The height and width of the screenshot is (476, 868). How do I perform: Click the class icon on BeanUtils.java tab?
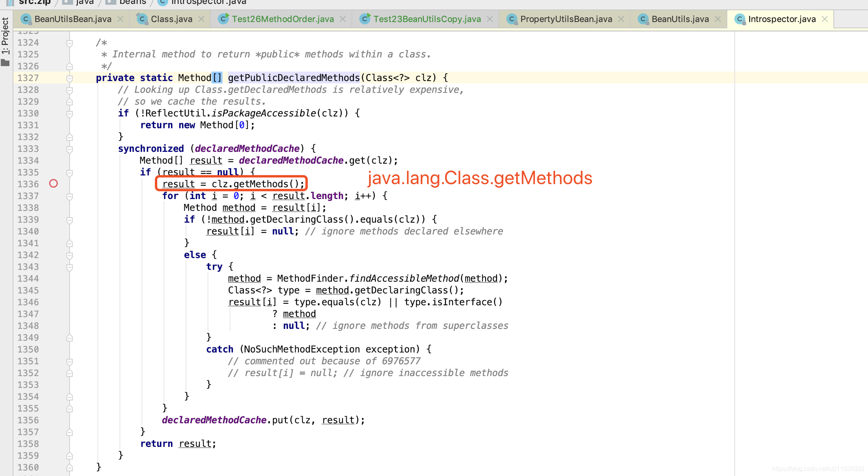643,18
